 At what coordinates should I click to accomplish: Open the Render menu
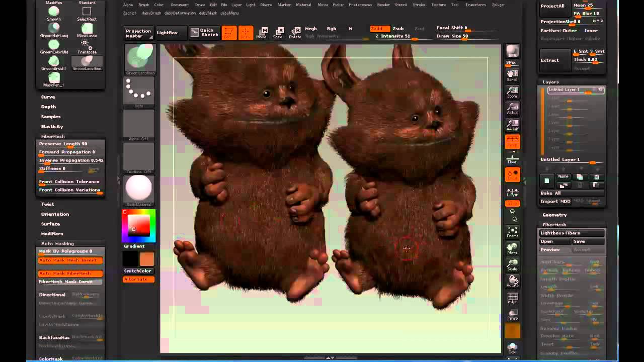(x=383, y=5)
